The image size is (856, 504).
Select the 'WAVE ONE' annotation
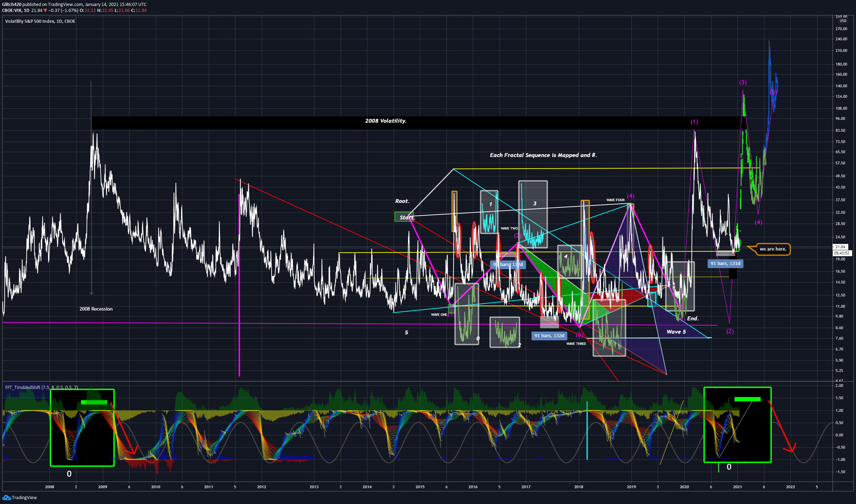pyautogui.click(x=439, y=315)
